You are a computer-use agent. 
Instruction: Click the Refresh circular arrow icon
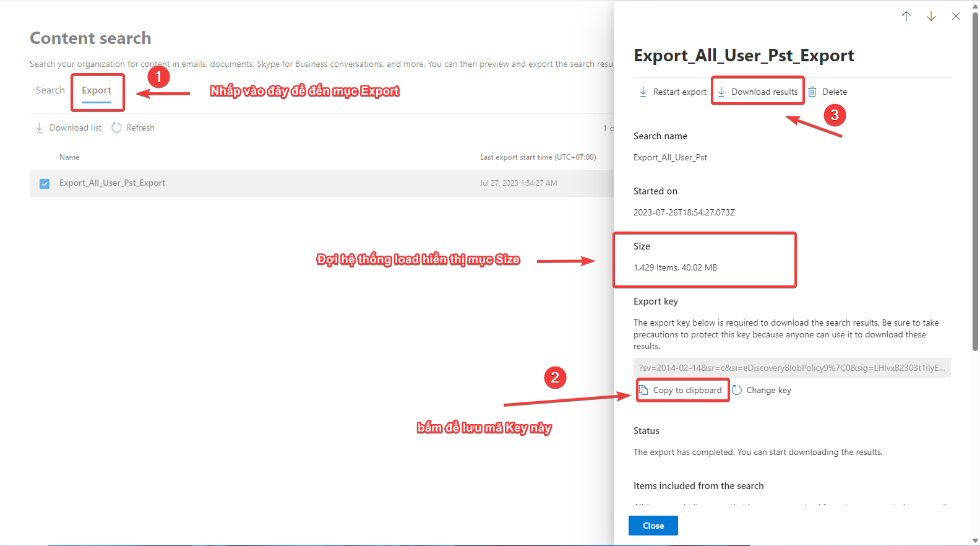point(116,128)
